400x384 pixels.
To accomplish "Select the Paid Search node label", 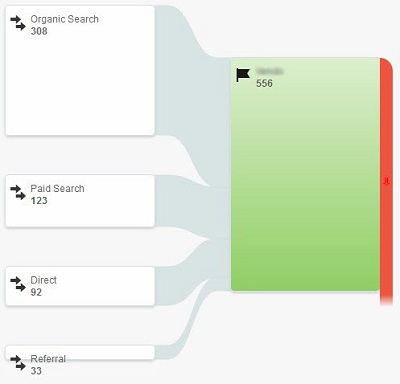I will pos(57,188).
